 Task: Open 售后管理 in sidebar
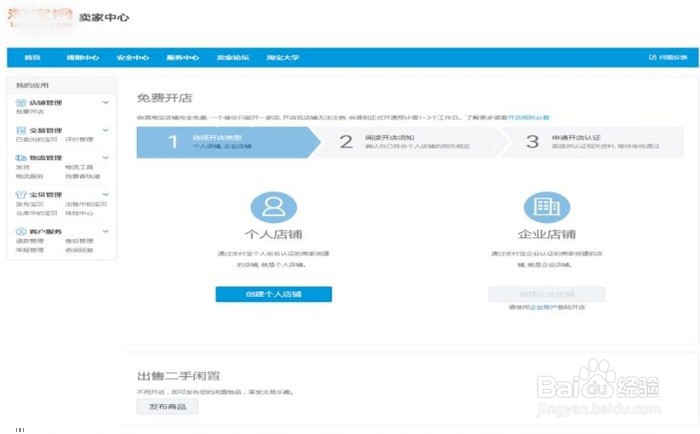[79, 241]
